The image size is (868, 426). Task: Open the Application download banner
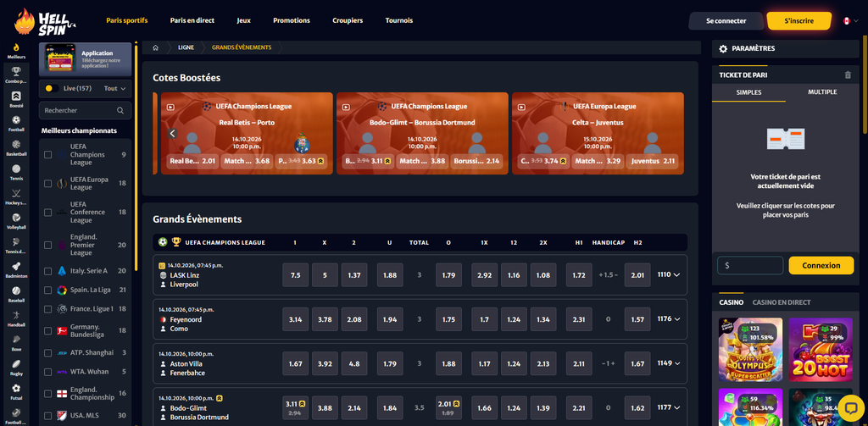(86, 58)
